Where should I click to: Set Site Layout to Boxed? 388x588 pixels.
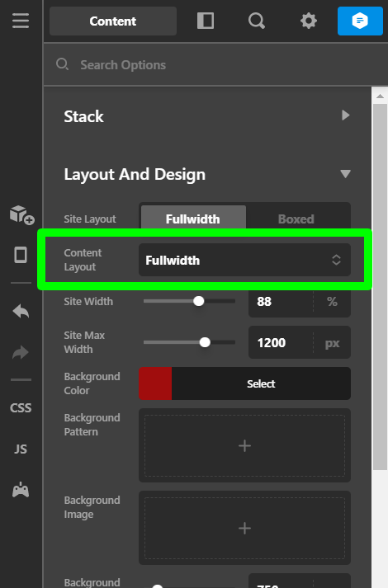[x=296, y=219]
